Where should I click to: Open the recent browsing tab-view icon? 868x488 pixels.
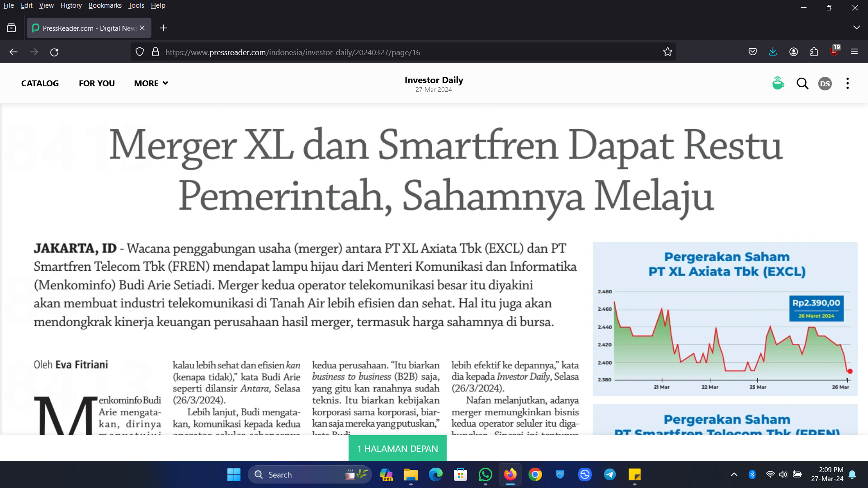coord(11,28)
